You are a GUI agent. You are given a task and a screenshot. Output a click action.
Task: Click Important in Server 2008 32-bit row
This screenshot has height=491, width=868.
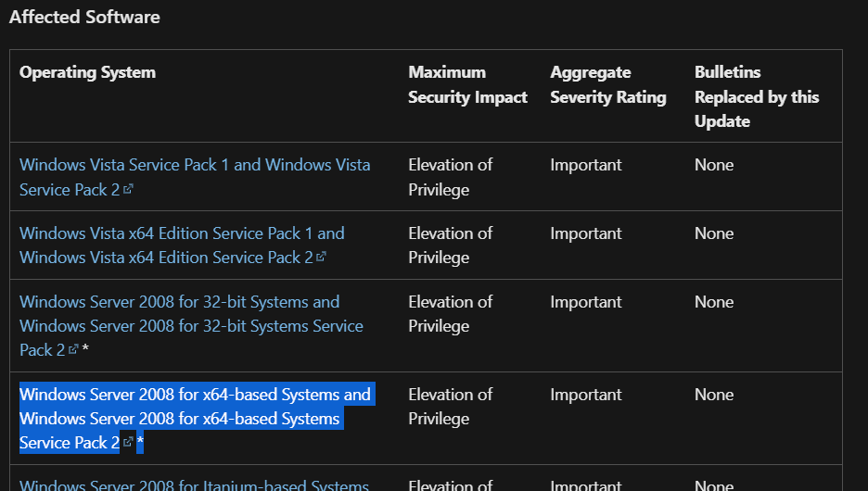(586, 302)
